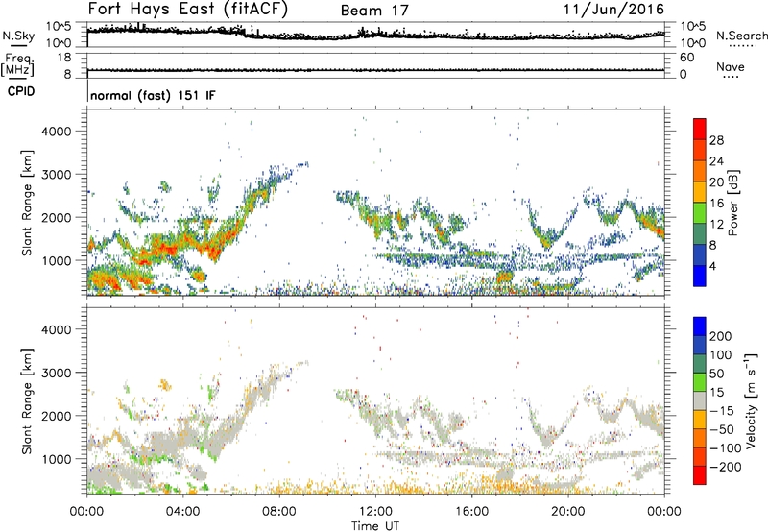Click the blue top segment of the velocity colorbar
The height and width of the screenshot is (532, 768).
click(700, 326)
